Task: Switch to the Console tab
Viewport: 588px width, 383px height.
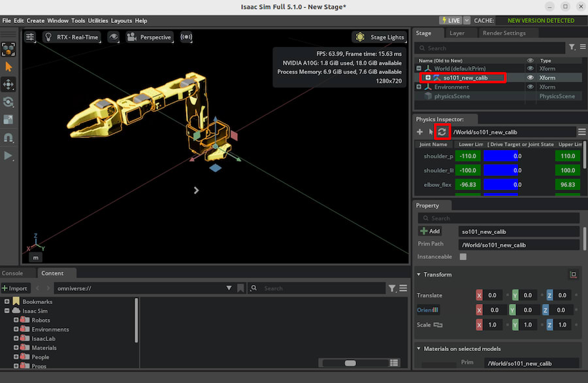Action: tap(12, 273)
